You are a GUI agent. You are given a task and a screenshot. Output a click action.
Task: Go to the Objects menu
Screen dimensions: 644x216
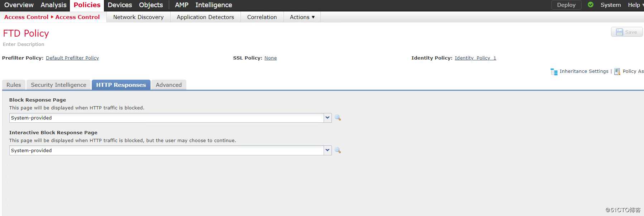coord(151,5)
